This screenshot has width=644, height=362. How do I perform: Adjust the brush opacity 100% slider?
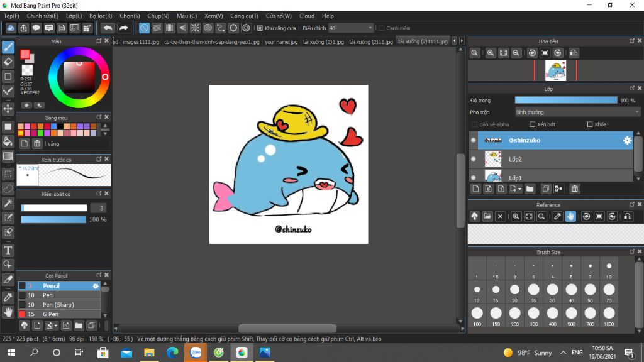(x=53, y=219)
